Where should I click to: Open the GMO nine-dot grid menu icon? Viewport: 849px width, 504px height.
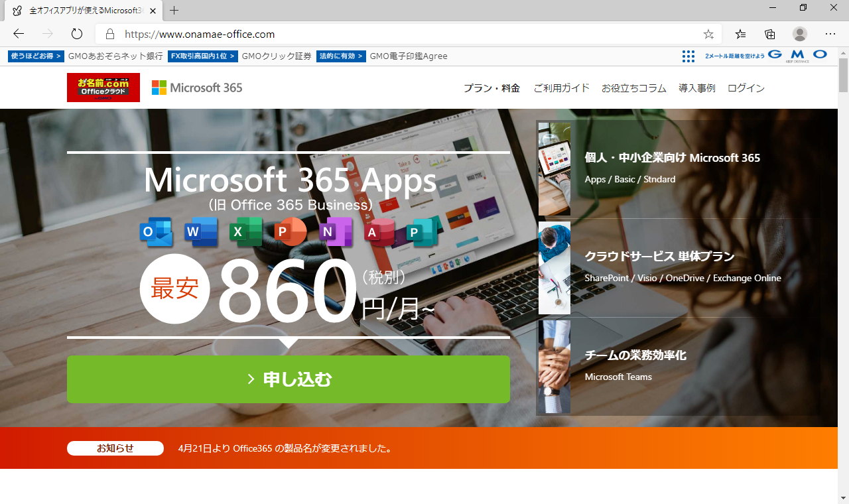pyautogui.click(x=688, y=56)
